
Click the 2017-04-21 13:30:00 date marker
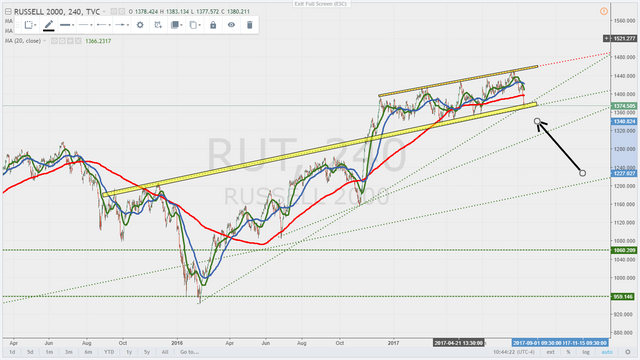[459, 343]
